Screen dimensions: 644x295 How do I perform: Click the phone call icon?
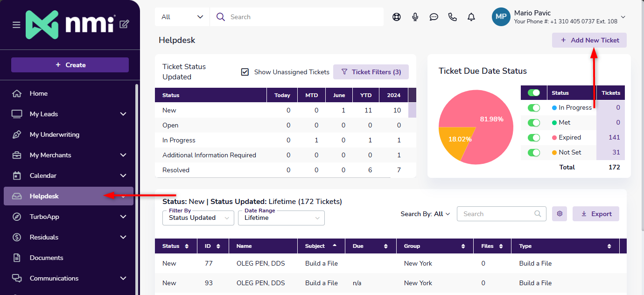(452, 17)
